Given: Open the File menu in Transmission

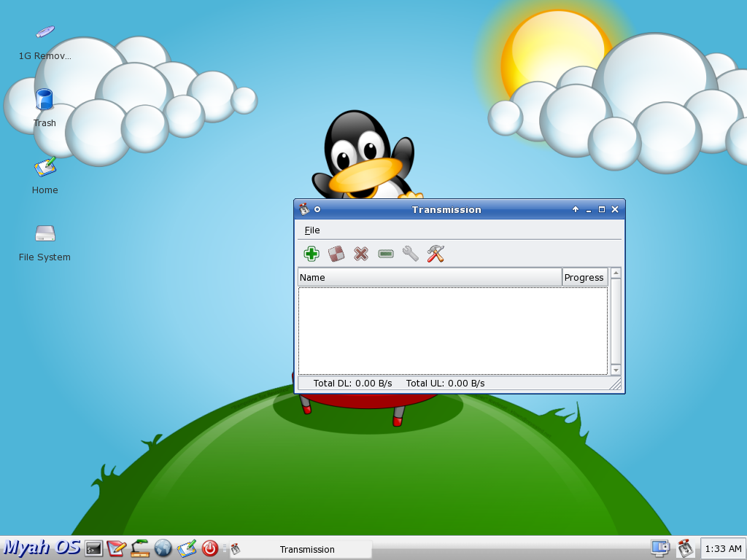Looking at the screenshot, I should pos(312,230).
